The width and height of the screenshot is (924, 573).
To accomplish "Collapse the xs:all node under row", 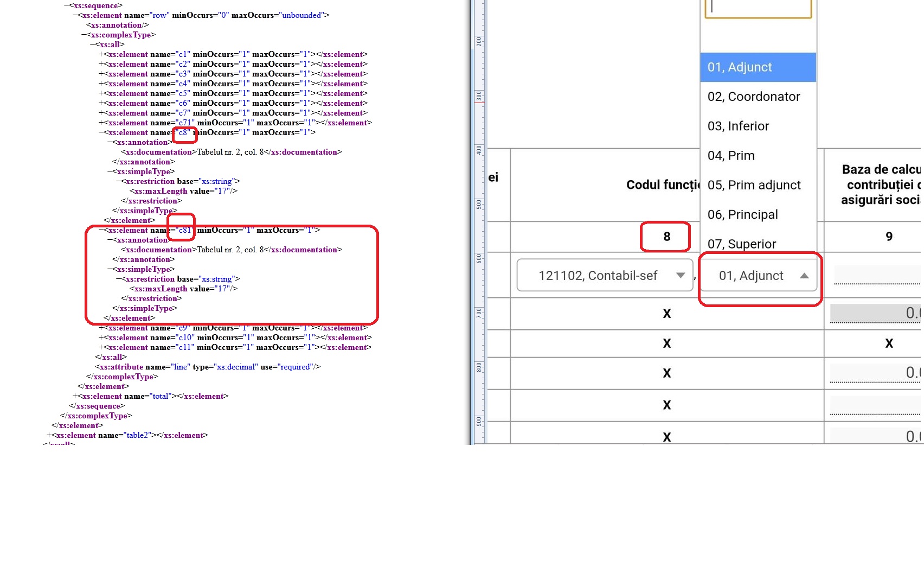I will (x=93, y=44).
